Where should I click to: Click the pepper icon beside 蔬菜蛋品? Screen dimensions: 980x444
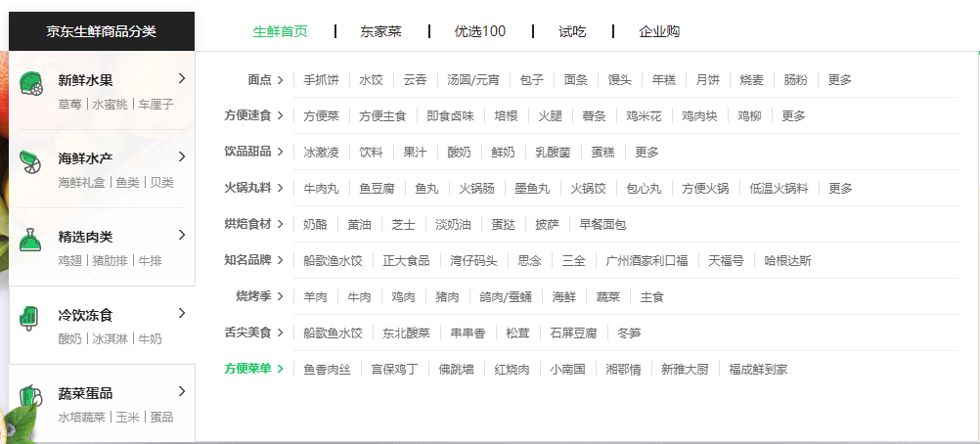coord(30,396)
